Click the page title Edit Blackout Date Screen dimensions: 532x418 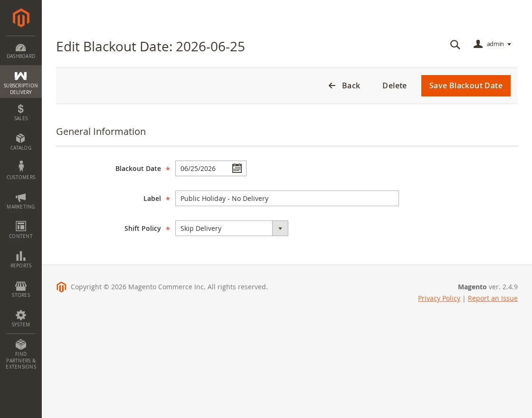pos(150,47)
